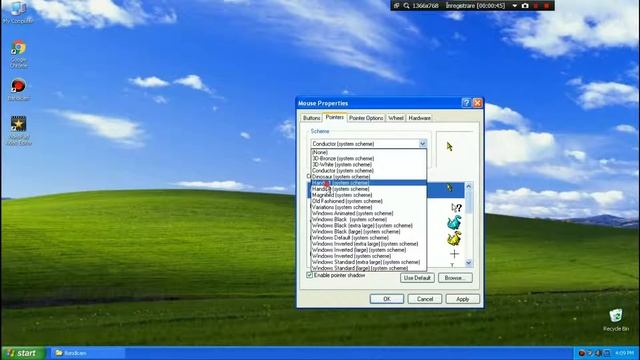Click the magnifier icon in the recorder bar
The width and height of the screenshot is (640, 360).
[x=407, y=6]
